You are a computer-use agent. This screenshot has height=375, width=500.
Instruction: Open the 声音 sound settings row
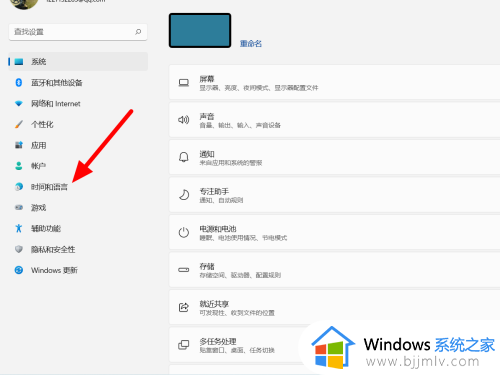click(x=335, y=120)
